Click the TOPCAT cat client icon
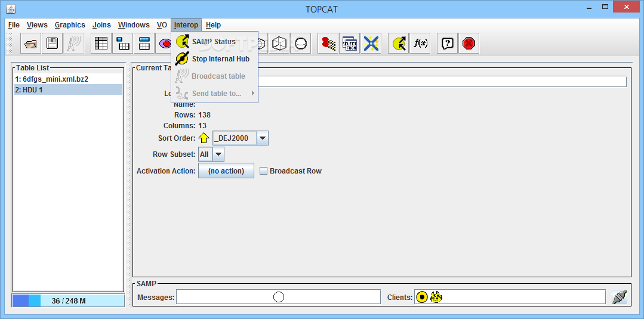644x319 pixels. pyautogui.click(x=436, y=297)
